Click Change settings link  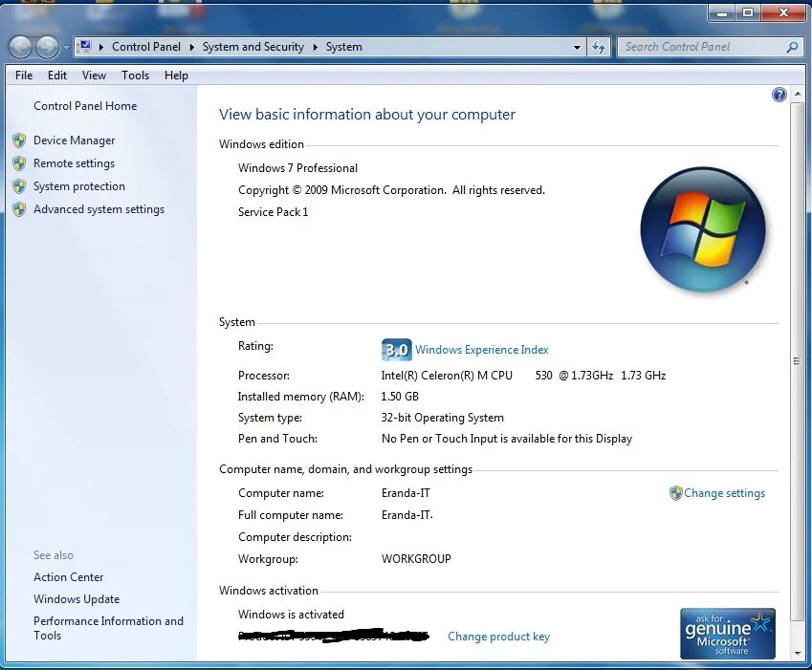tap(724, 493)
